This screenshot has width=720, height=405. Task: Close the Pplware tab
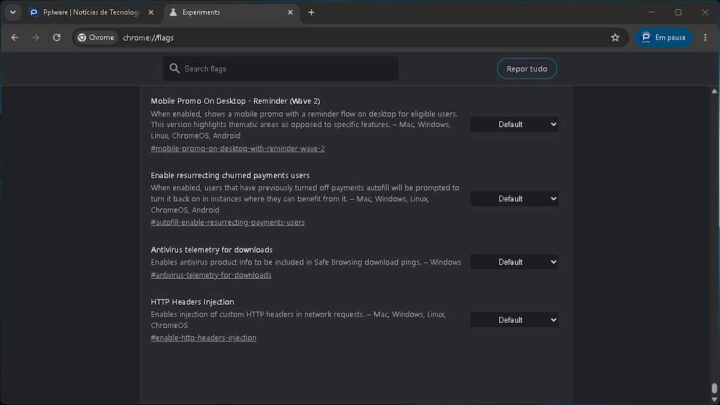tap(151, 12)
